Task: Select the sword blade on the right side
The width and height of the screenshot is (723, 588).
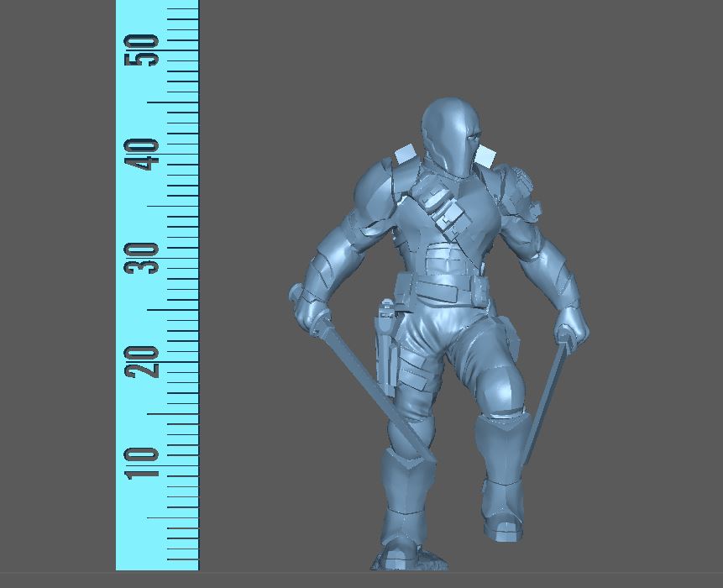Action: (x=546, y=403)
